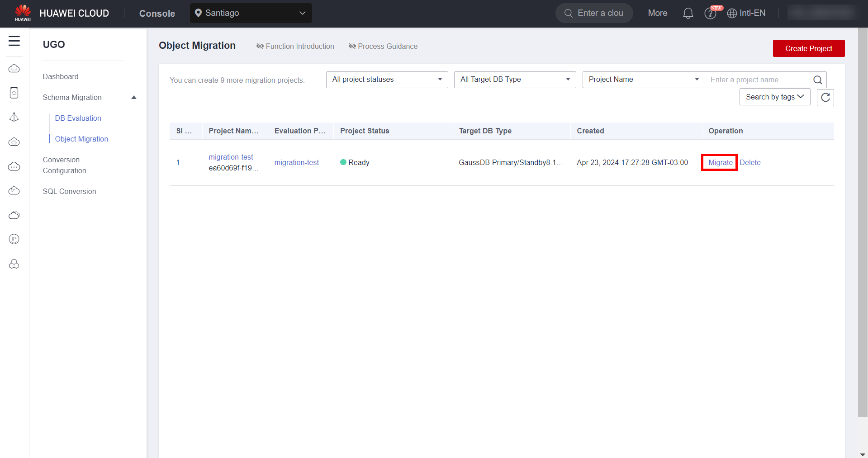Collapse the Schema Migration menu section

point(134,98)
